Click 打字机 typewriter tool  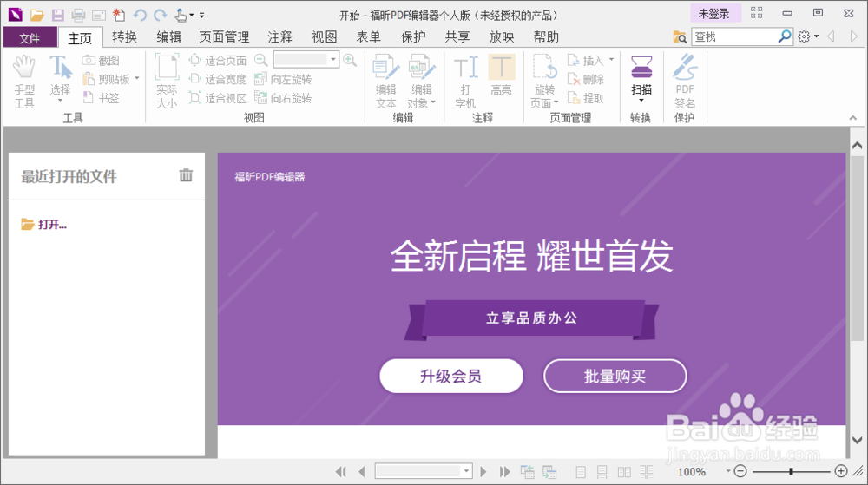click(465, 82)
